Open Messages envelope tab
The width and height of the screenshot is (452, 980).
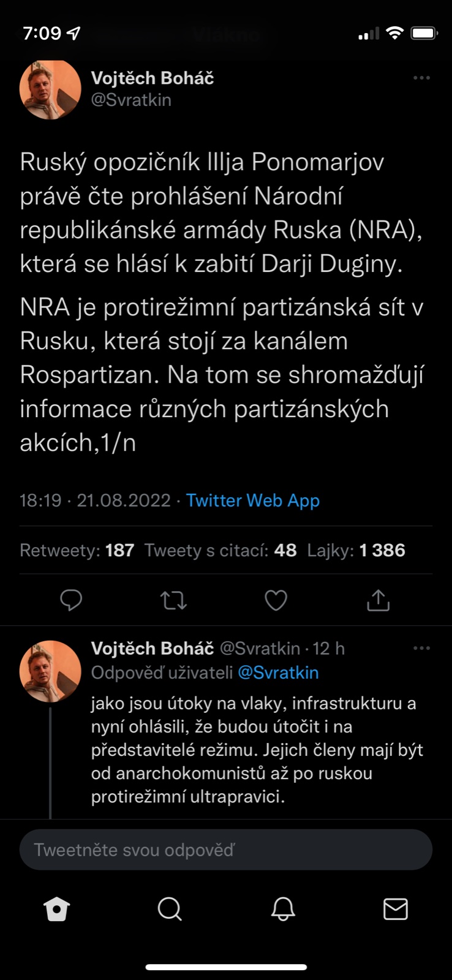[x=395, y=909]
